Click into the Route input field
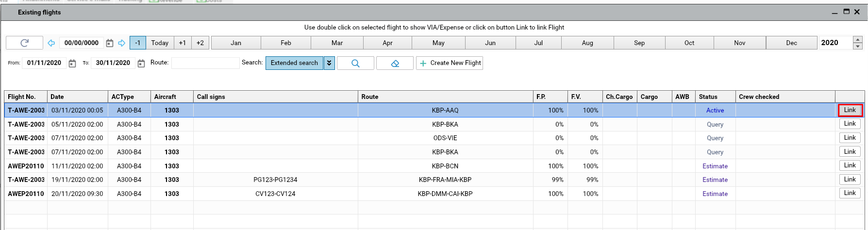Viewport: 868px width, 230px height. coord(205,63)
